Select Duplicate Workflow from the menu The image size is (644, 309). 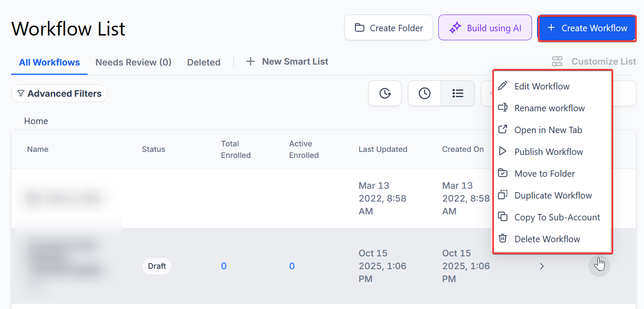(553, 196)
